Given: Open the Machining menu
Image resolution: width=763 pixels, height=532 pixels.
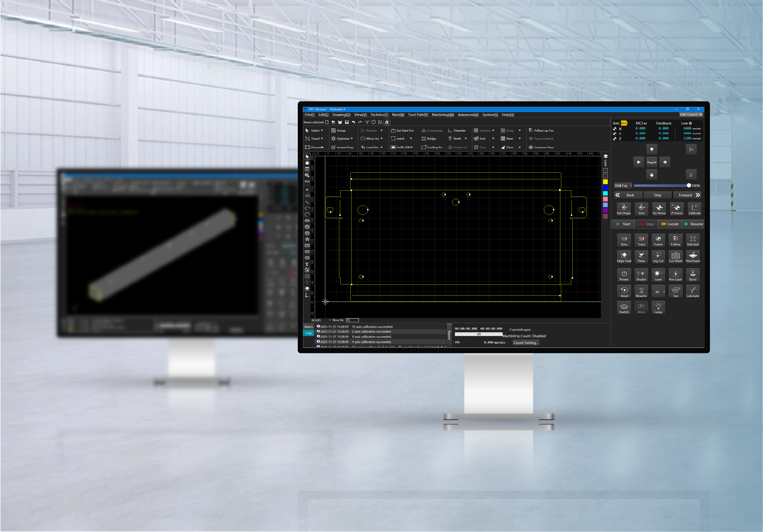Looking at the screenshot, I should tap(443, 115).
